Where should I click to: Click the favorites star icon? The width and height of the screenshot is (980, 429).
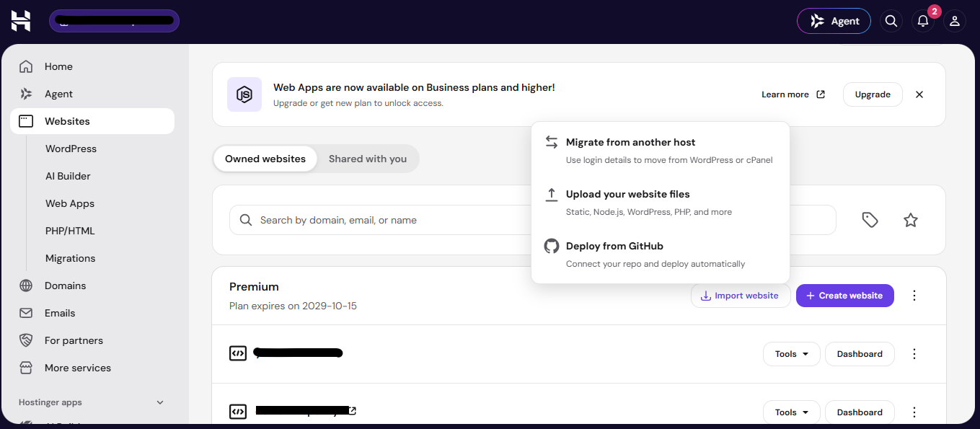pyautogui.click(x=911, y=220)
